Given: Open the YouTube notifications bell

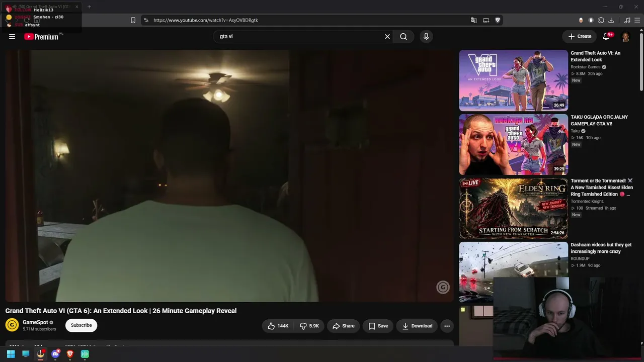Looking at the screenshot, I should pos(606,36).
